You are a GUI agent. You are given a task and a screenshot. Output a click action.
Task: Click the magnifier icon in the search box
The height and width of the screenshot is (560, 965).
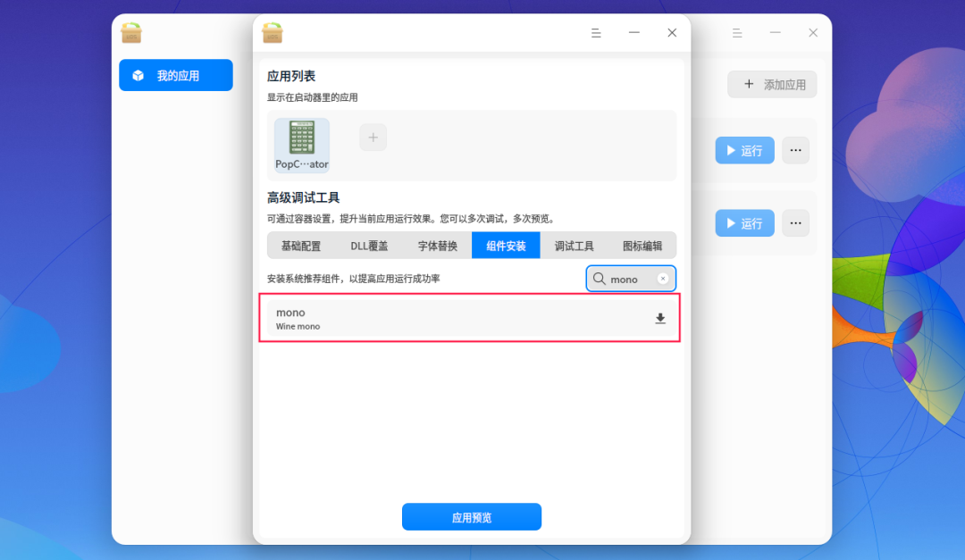coord(599,278)
